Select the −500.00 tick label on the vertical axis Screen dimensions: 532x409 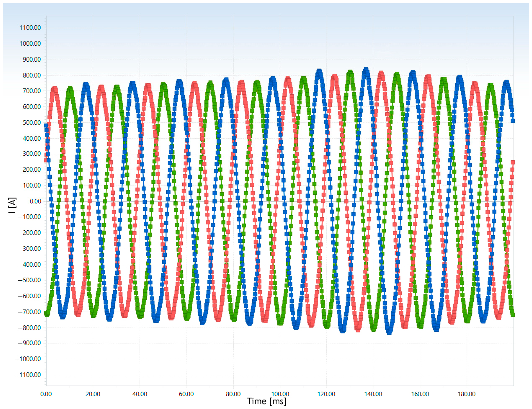point(29,280)
